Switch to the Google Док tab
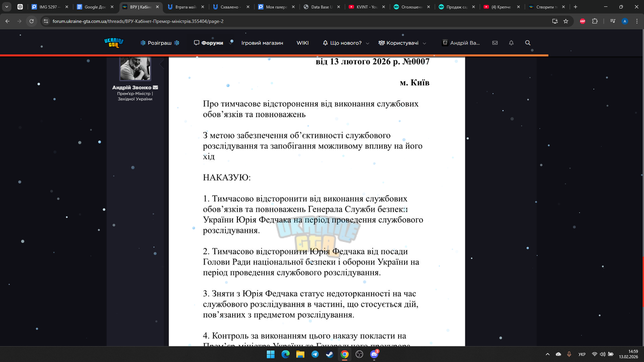This screenshot has height=362, width=644. [94, 7]
